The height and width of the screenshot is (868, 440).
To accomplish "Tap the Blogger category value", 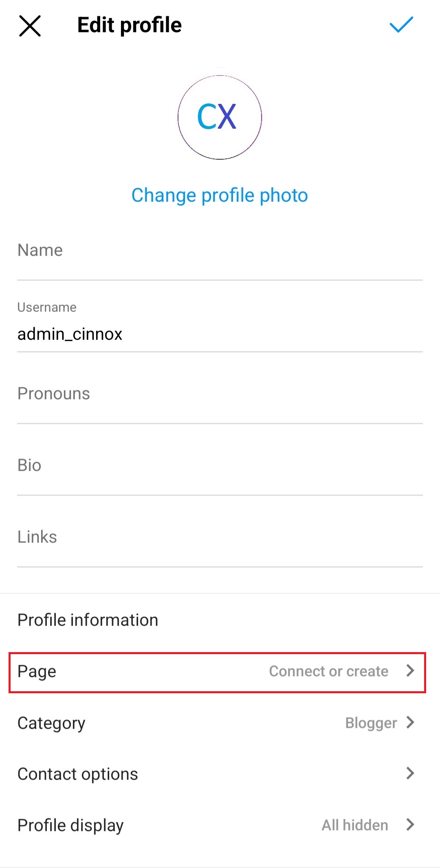I will click(371, 723).
